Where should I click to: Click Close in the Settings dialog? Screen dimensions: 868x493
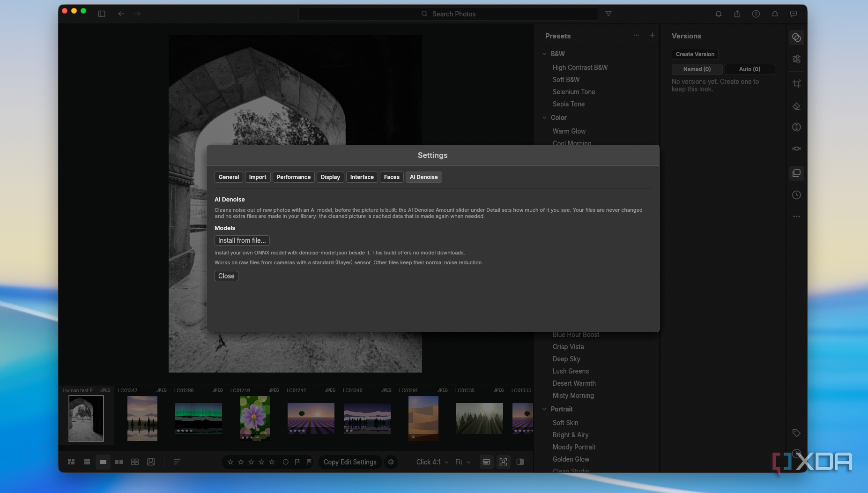pos(226,276)
